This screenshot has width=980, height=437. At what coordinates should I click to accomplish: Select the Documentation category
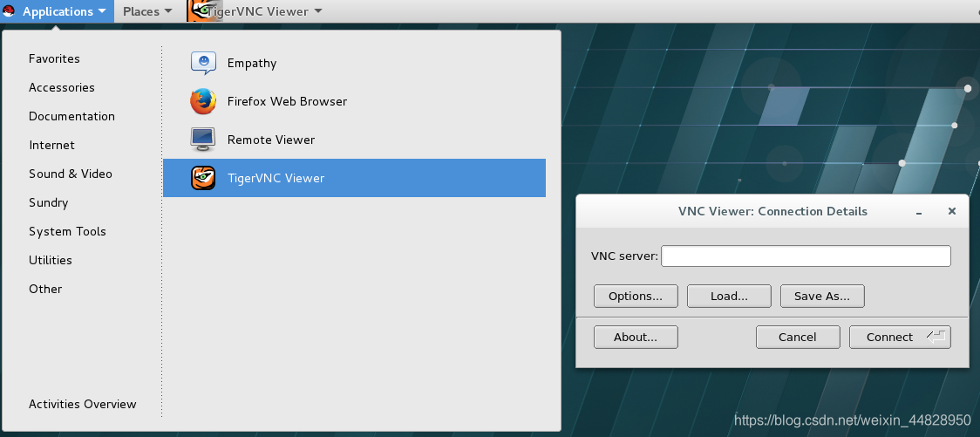pos(71,116)
